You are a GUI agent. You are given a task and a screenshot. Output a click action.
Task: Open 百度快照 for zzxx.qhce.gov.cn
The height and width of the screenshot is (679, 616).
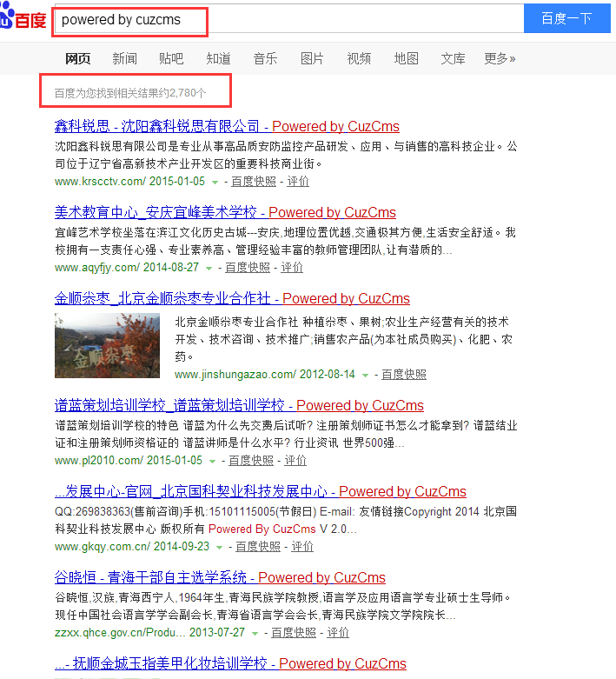(x=294, y=633)
